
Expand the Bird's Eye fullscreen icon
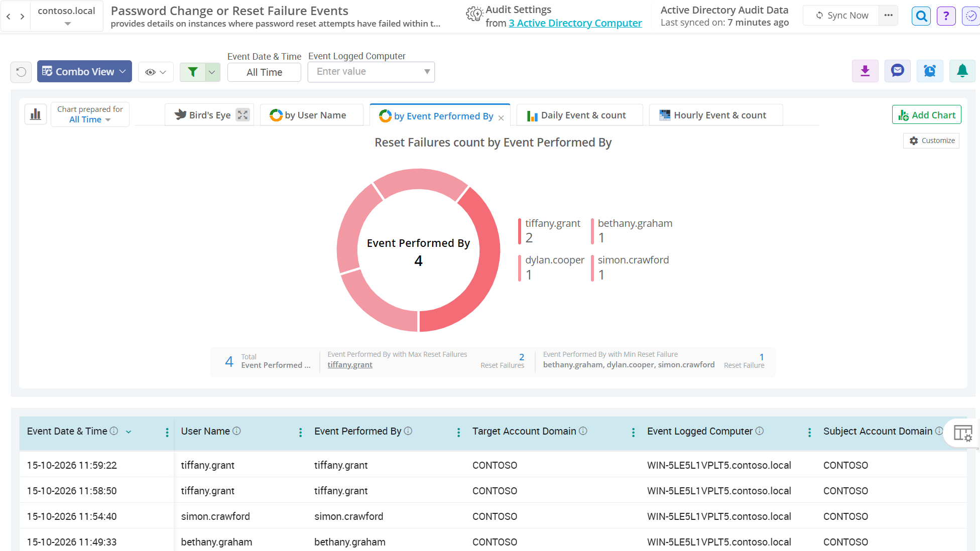pyautogui.click(x=242, y=115)
